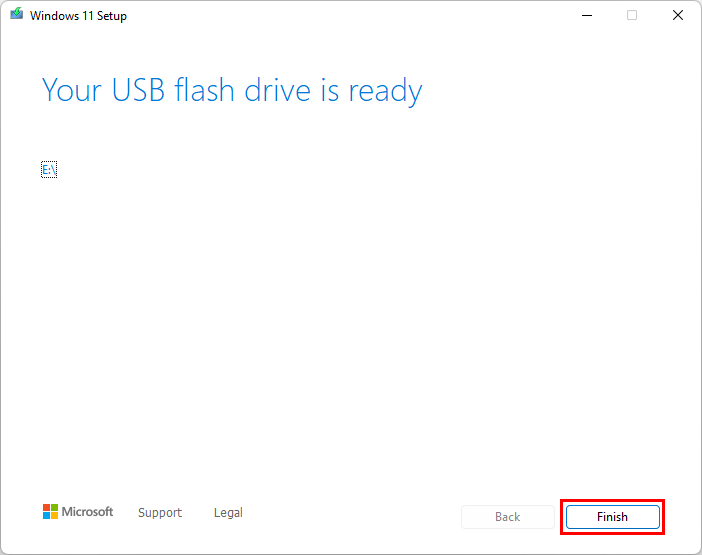Open the Legal link
702x555 pixels.
[x=228, y=513]
